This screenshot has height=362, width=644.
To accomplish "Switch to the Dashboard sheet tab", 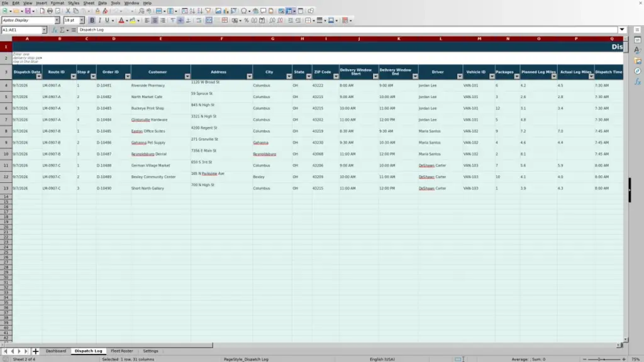I will (x=56, y=351).
